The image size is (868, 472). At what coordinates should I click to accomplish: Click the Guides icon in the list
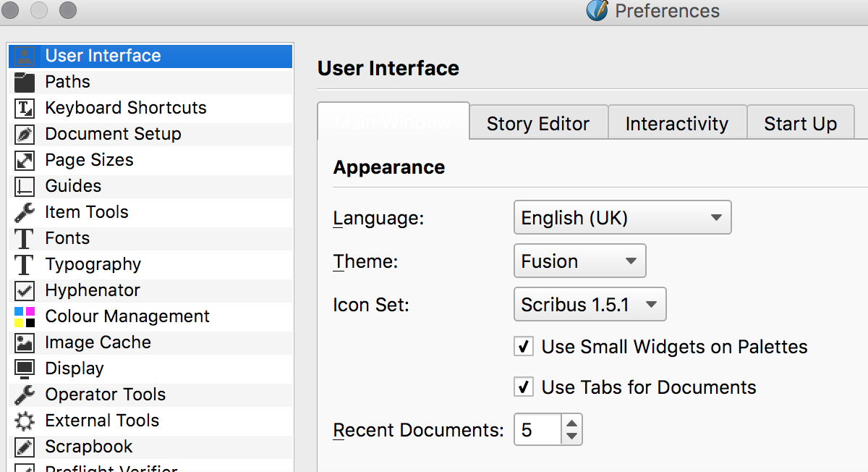tap(25, 186)
